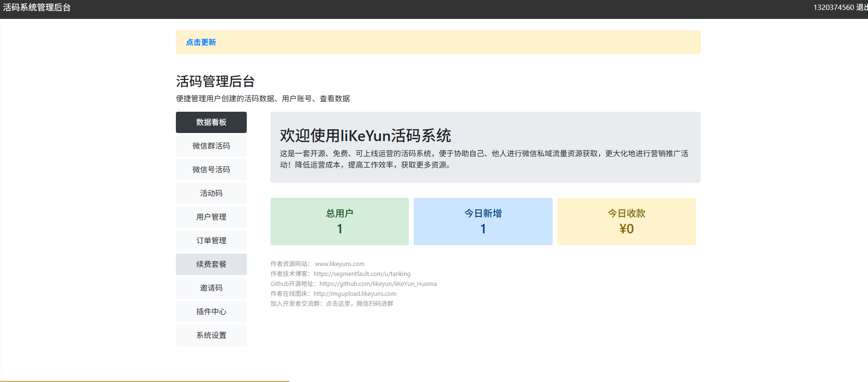Open the 微信号活码 section
Viewport: 868px width, 382px height.
click(211, 169)
